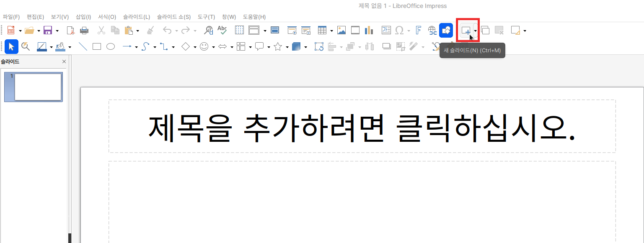Image resolution: width=644 pixels, height=243 pixels.
Task: Open the Fontwork text icon
Action: pos(418,31)
